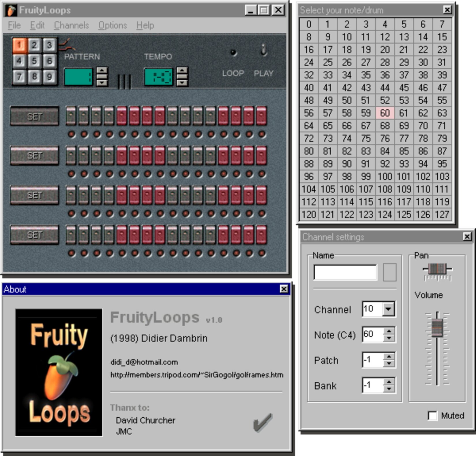Select pattern 9 on the pattern pad

[x=49, y=77]
